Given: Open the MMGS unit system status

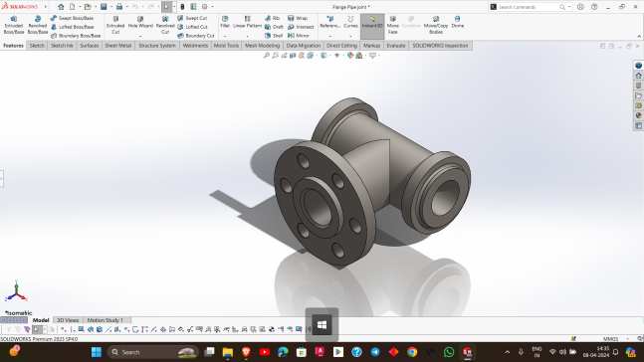Looking at the screenshot, I should tap(611, 339).
